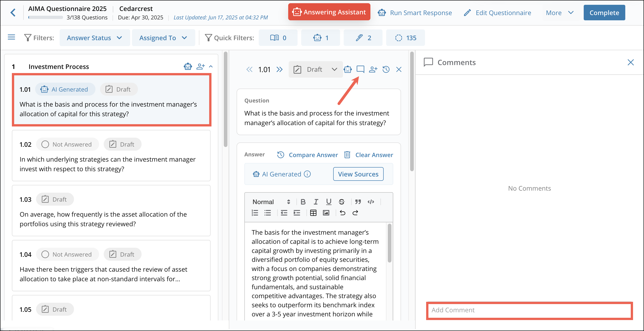Close the question 1.01 detail panel
Viewport: 644px width, 331px height.
[399, 69]
